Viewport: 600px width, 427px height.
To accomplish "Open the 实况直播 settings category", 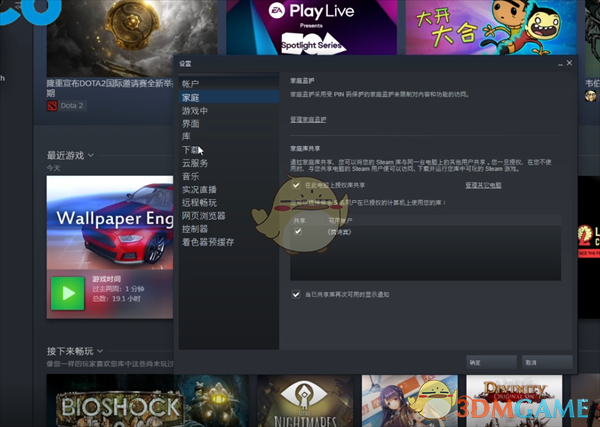I will coord(229,189).
